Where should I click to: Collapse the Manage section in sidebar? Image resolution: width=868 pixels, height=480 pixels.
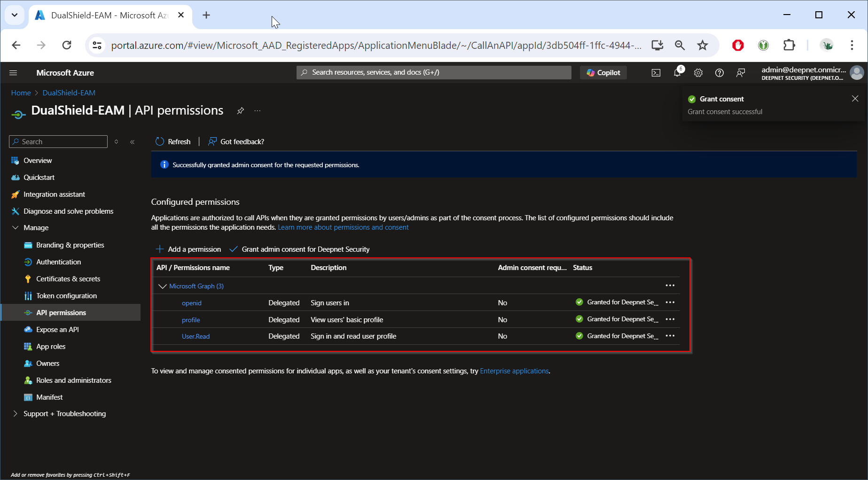(16, 228)
